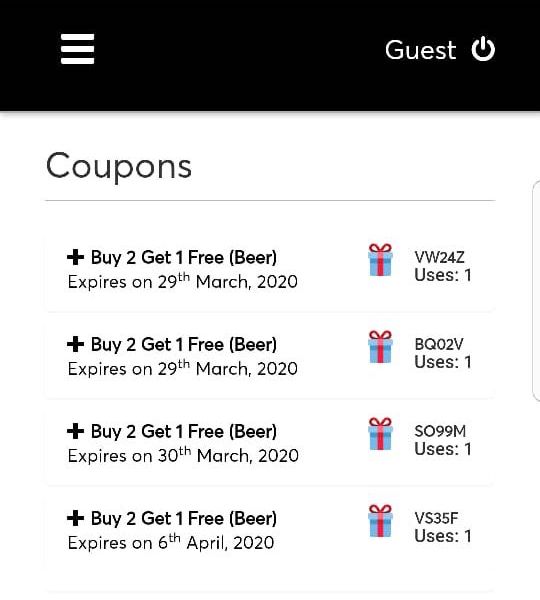Select the Guest account label
This screenshot has height=600, width=540.
click(421, 50)
